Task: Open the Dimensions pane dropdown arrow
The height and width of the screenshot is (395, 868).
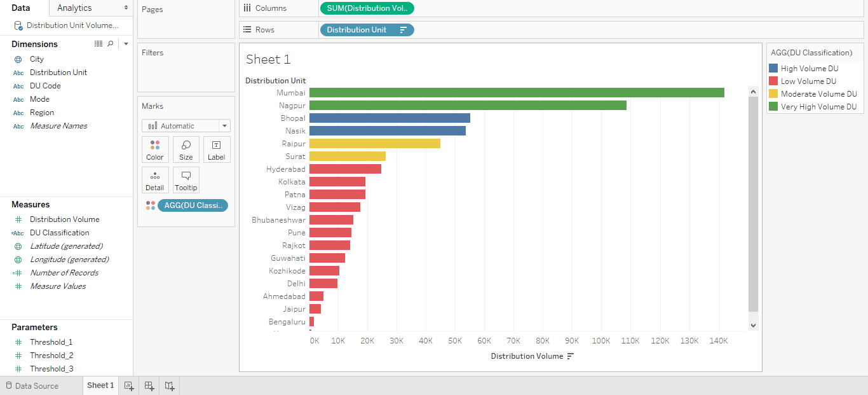Action: click(x=125, y=43)
